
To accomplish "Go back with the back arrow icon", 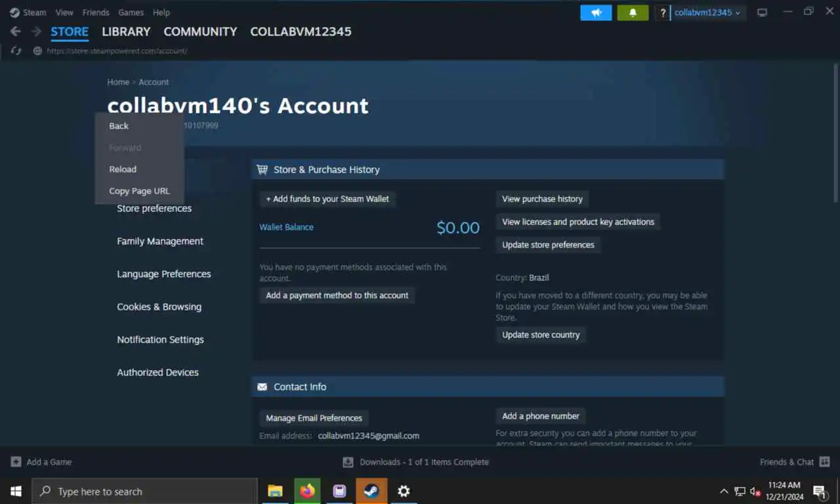I will (x=16, y=31).
